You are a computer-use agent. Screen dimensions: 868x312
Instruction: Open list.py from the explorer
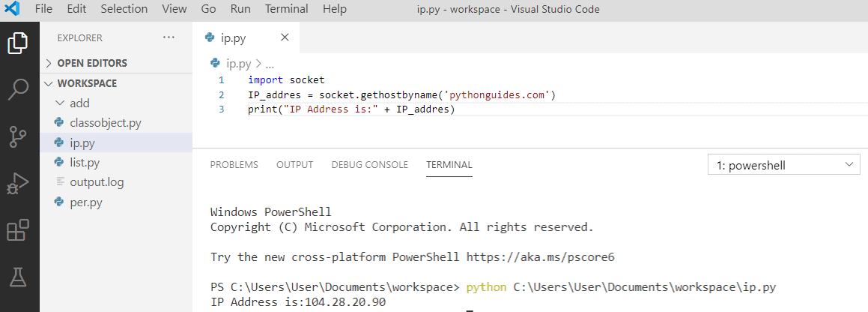click(x=85, y=162)
